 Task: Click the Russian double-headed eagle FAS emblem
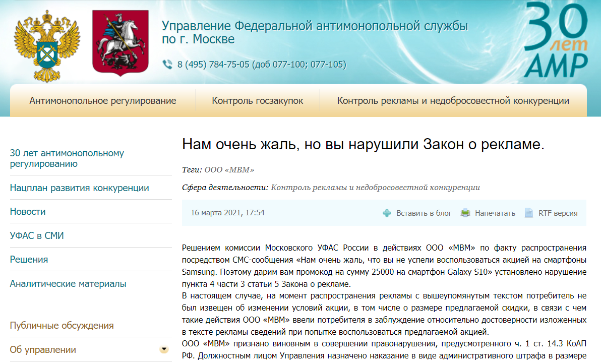(x=47, y=46)
